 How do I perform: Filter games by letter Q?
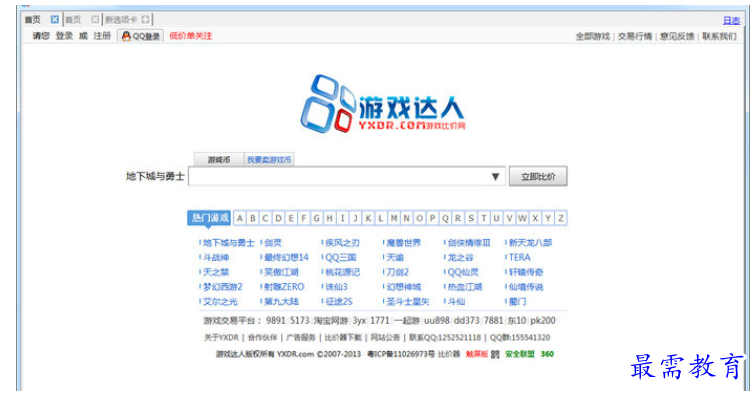[445, 218]
